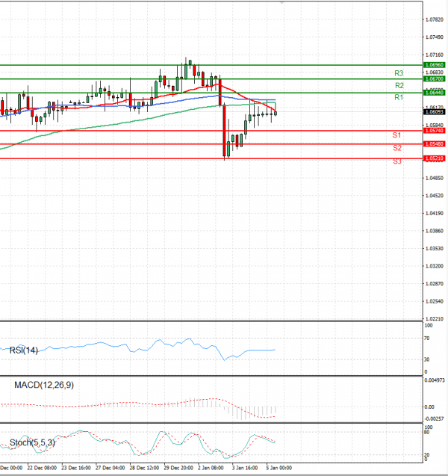Image resolution: width=448 pixels, height=476 pixels.
Task: Click the S2 support label
Action: (397, 148)
